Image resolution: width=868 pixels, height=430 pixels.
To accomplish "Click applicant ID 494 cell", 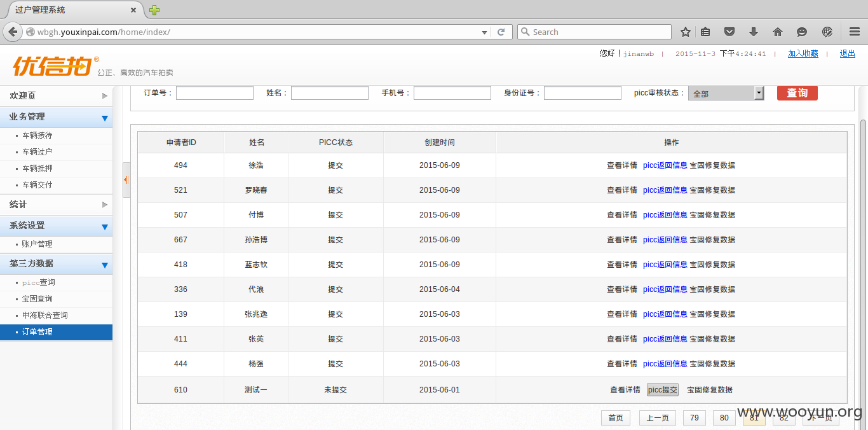I will (x=180, y=165).
